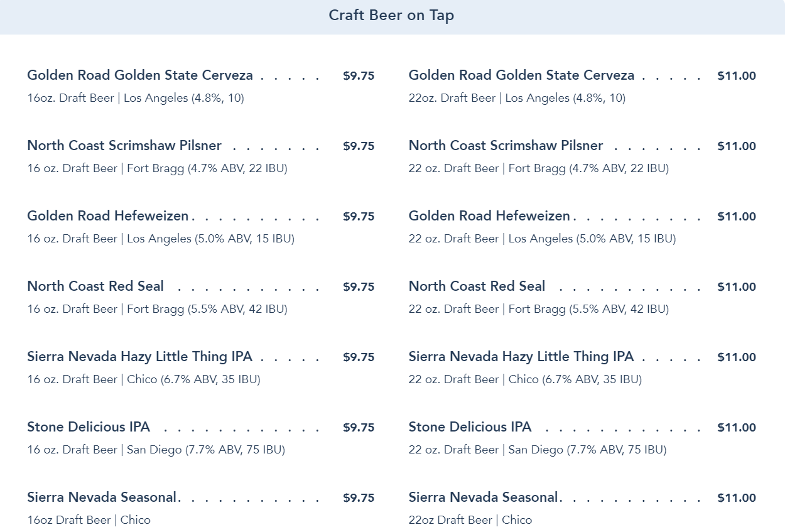Screen dimensions: 785x532
Task: Select 22oz Golden Road Golden State Cerveza
Action: click(x=521, y=75)
